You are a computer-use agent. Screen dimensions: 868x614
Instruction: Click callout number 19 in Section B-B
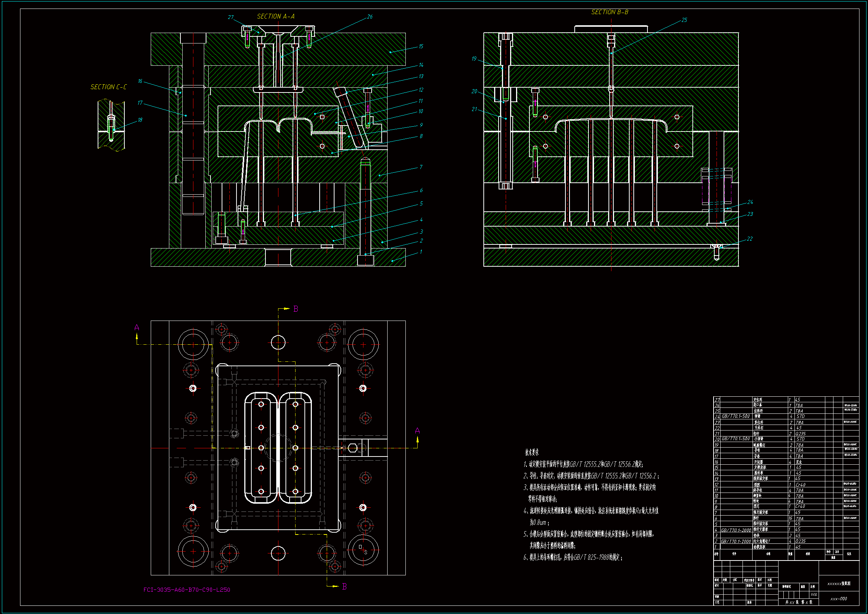474,59
